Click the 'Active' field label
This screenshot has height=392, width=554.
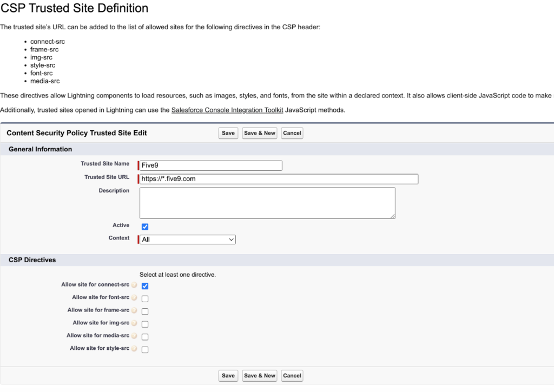tap(121, 225)
